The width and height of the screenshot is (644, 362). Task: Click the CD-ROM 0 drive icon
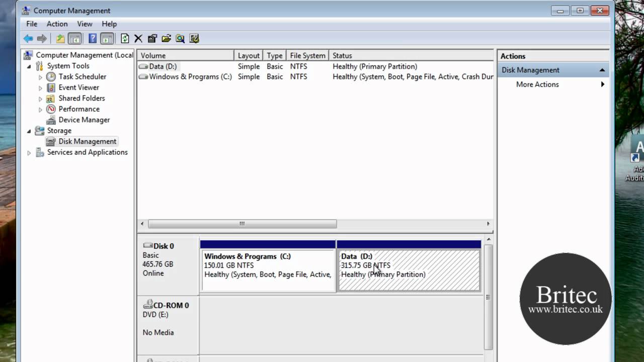coord(148,304)
